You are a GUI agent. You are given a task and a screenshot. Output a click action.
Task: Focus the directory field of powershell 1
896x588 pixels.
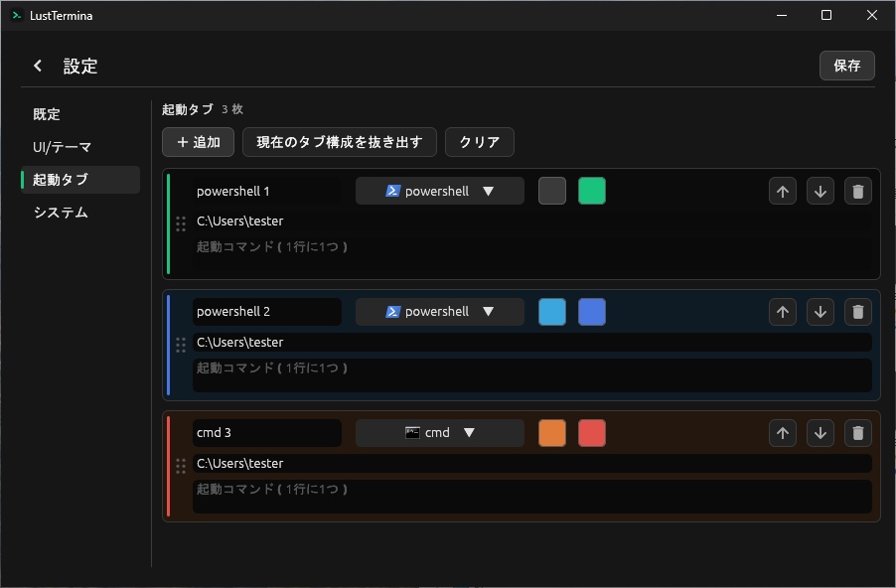pyautogui.click(x=532, y=221)
